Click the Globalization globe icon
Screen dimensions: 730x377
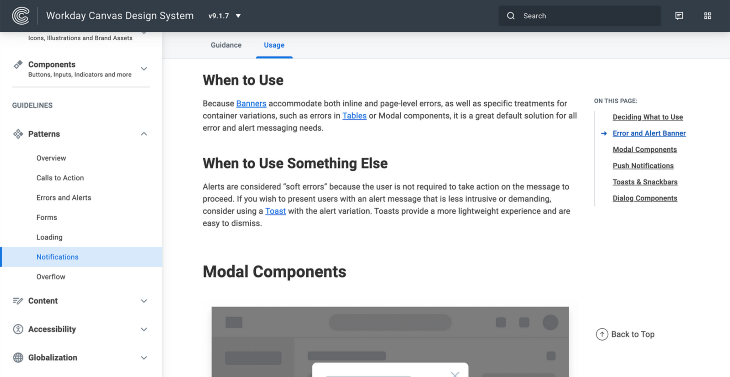18,357
